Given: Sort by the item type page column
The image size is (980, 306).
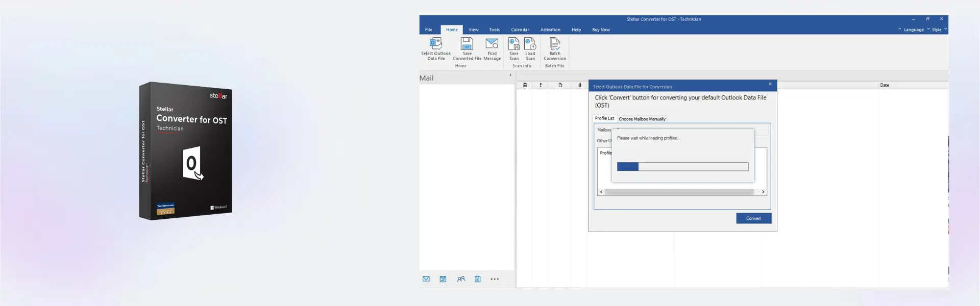Looking at the screenshot, I should (x=560, y=85).
